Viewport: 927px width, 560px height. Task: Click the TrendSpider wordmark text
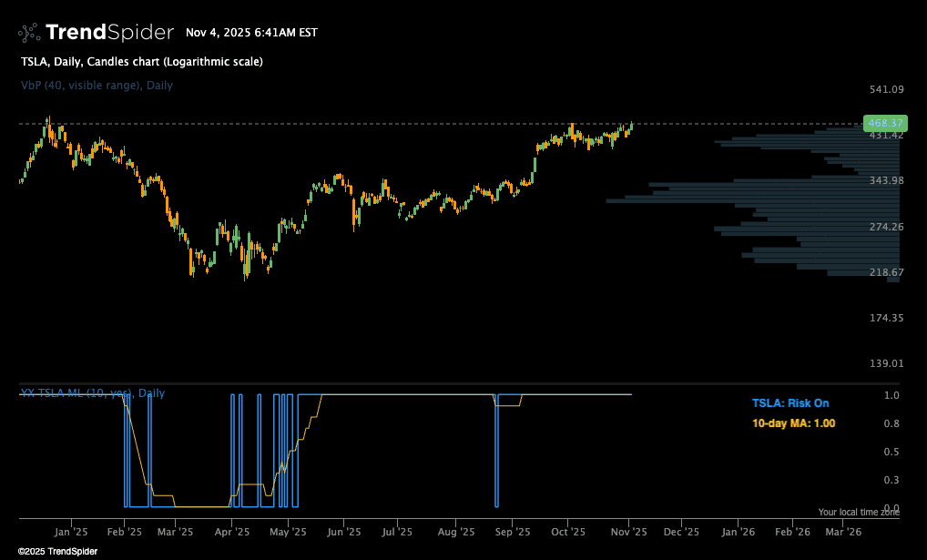pos(108,33)
